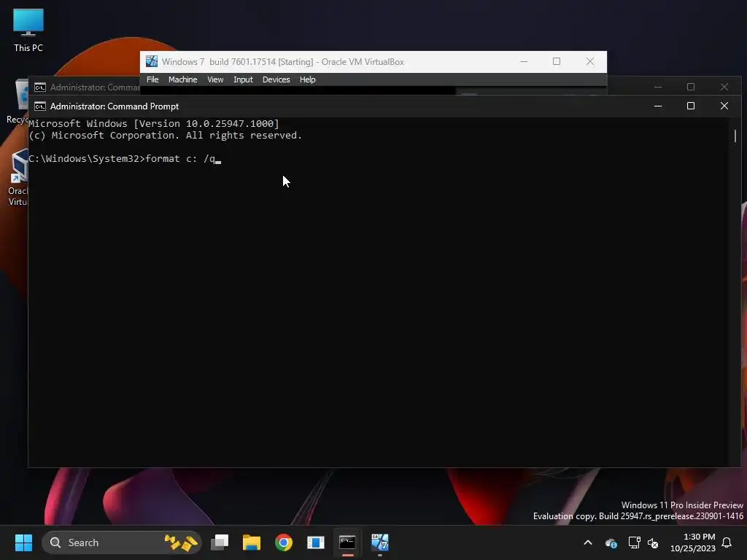Image resolution: width=747 pixels, height=560 pixels.
Task: Select the Recycle Bin desktop icon
Action: pyautogui.click(x=19, y=101)
